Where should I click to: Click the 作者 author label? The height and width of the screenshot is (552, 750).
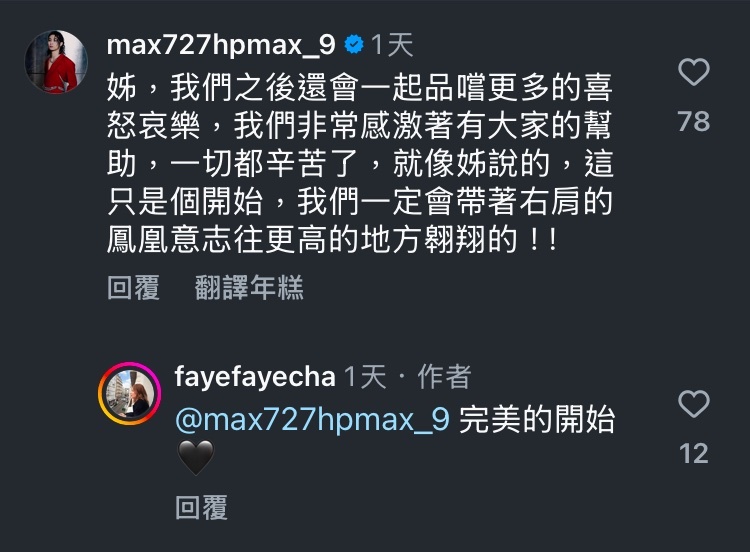click(444, 377)
